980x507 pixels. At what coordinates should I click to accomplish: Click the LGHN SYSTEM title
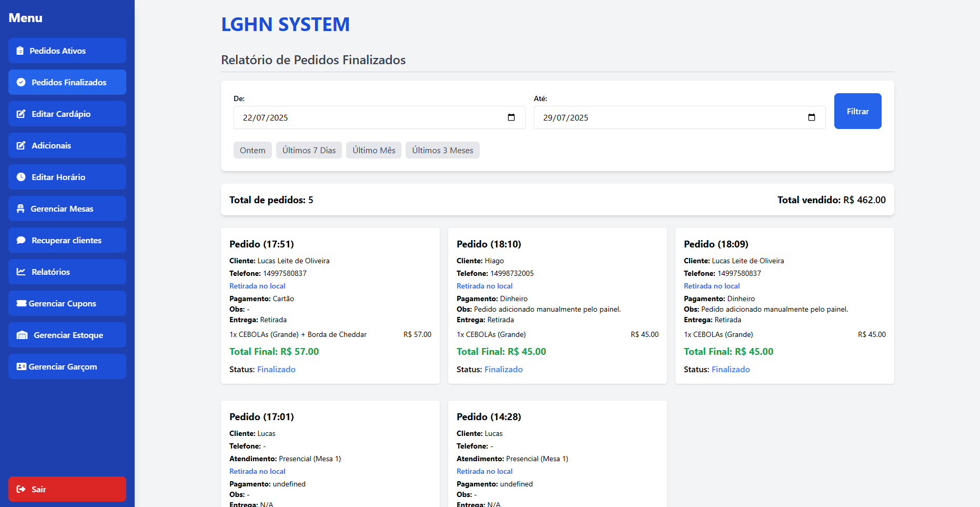tap(285, 24)
